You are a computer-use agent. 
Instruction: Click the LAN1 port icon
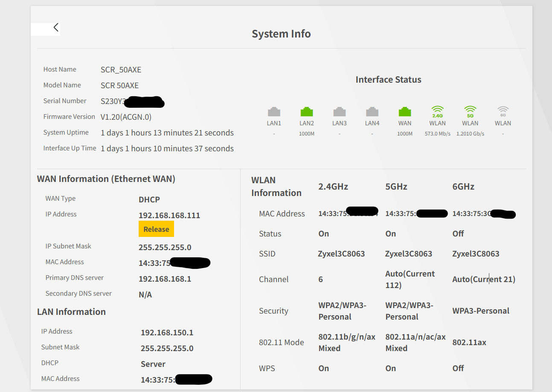pos(274,112)
